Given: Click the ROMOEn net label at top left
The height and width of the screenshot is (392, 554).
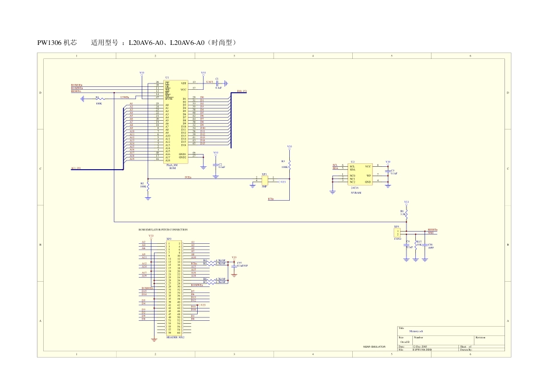Looking at the screenshot, I should [76, 85].
